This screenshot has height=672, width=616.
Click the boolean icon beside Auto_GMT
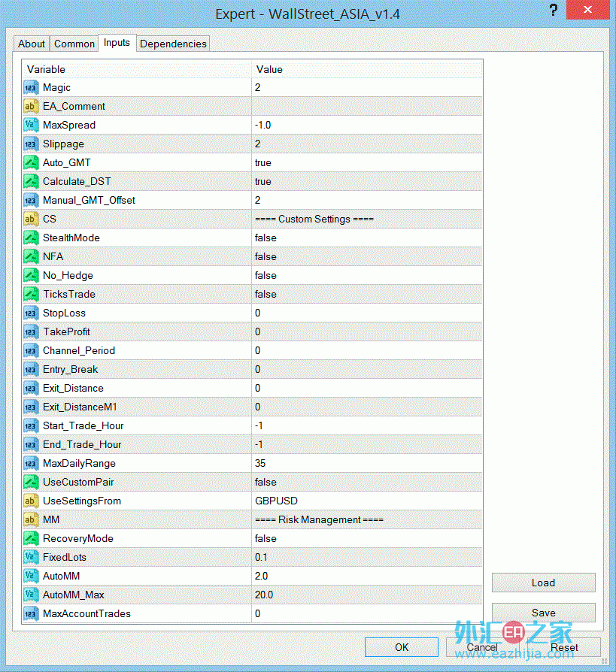[31, 163]
